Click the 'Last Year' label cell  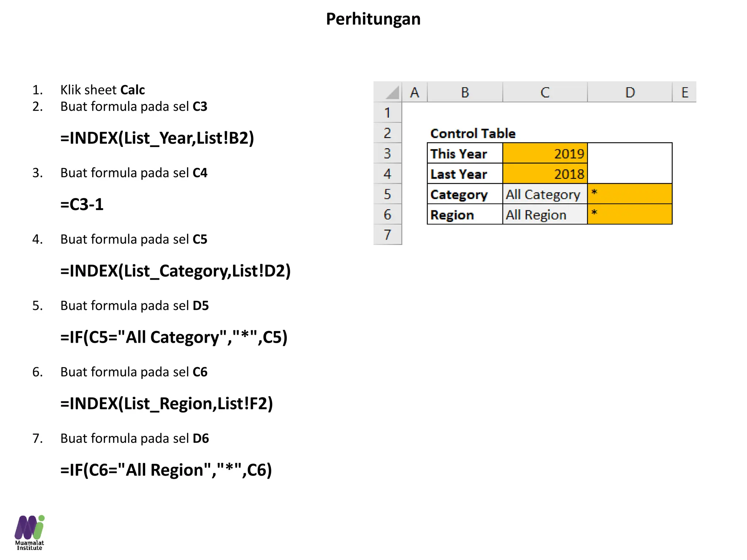click(465, 174)
